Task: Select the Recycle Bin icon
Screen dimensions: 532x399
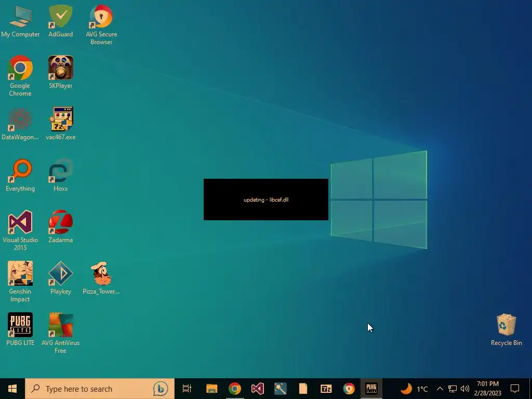Action: pos(506,329)
